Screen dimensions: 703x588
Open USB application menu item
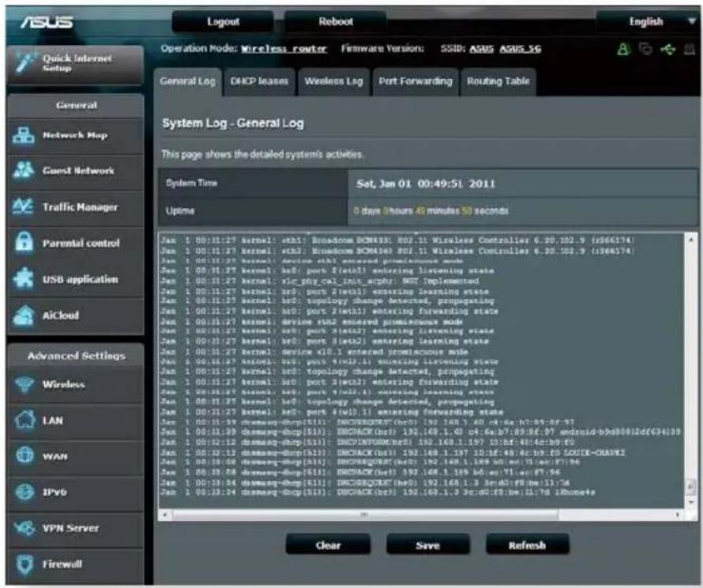coord(76,279)
